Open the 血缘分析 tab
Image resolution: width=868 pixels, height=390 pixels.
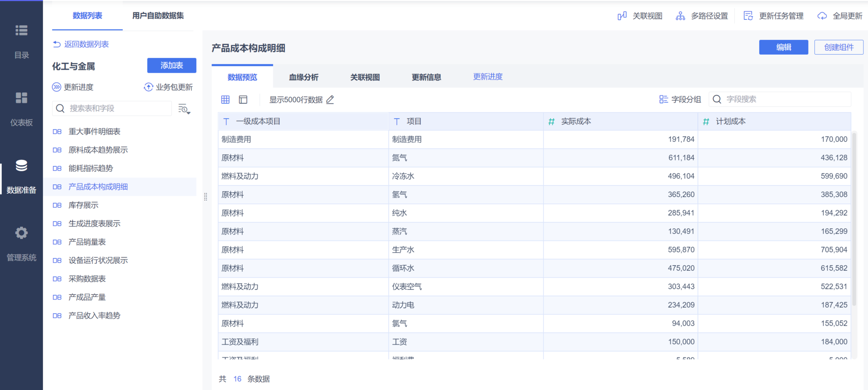[304, 77]
